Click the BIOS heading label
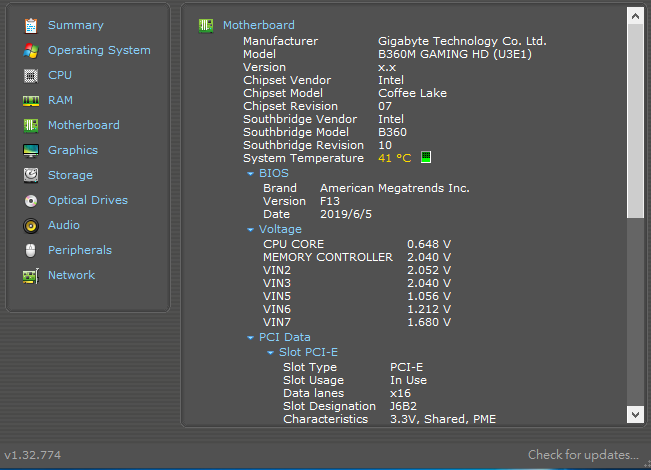 click(x=274, y=173)
